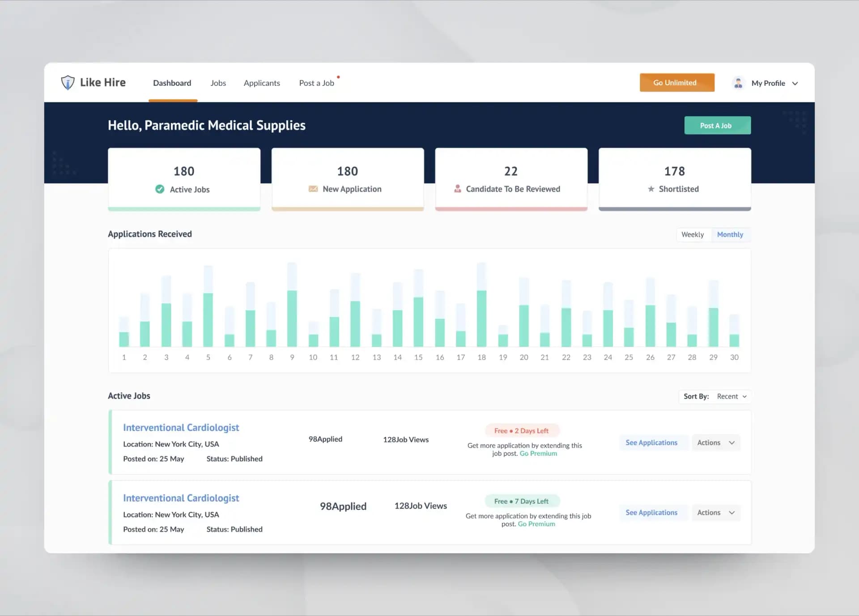Open Actions dropdown for first job listing
Image resolution: width=859 pixels, height=616 pixels.
pyautogui.click(x=715, y=442)
